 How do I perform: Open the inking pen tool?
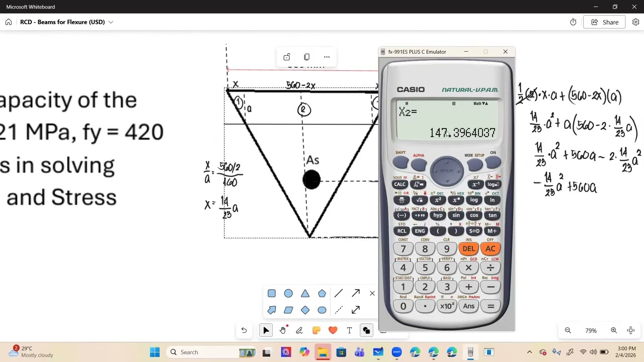(x=299, y=330)
